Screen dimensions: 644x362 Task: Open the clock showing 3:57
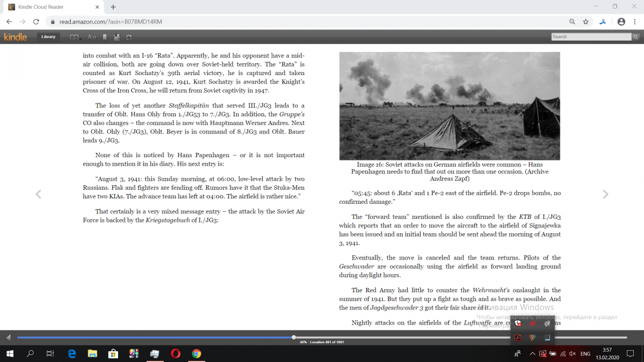(607, 353)
